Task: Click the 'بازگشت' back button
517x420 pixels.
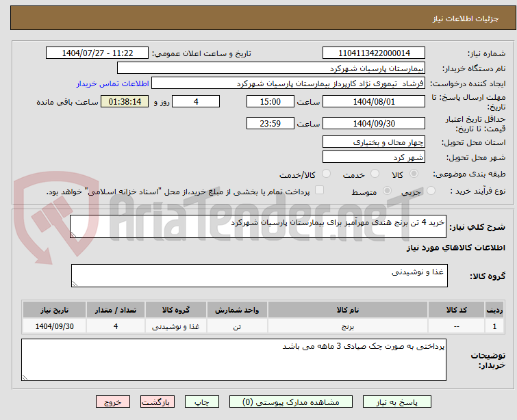Action: (157, 402)
